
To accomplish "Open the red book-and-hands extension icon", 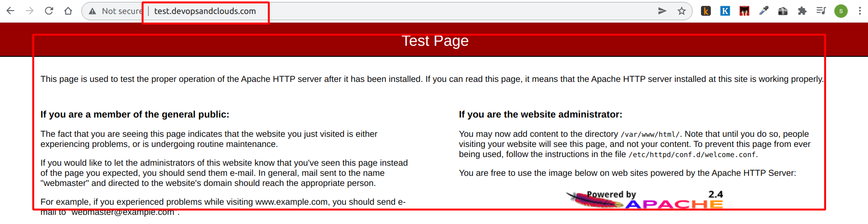I will click(x=744, y=11).
